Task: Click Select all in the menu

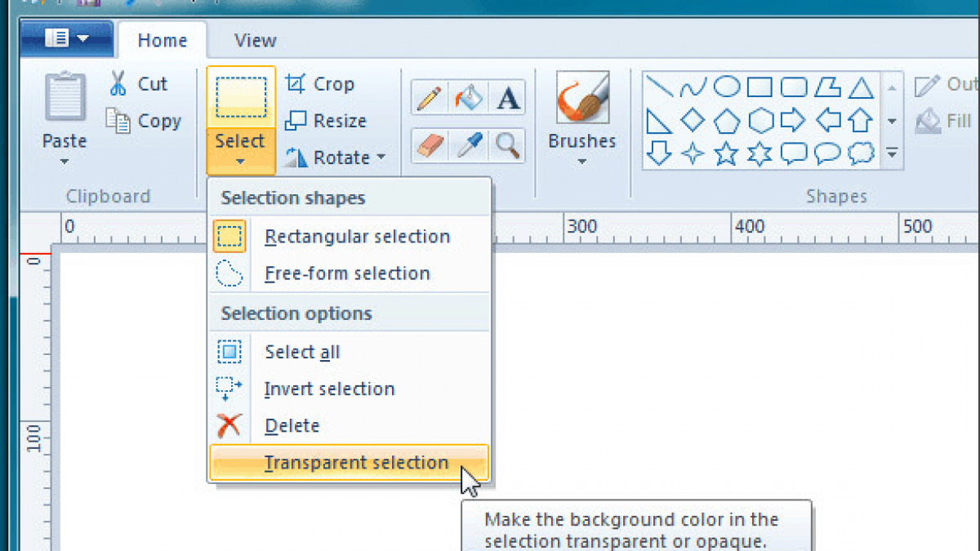Action: 350,353
